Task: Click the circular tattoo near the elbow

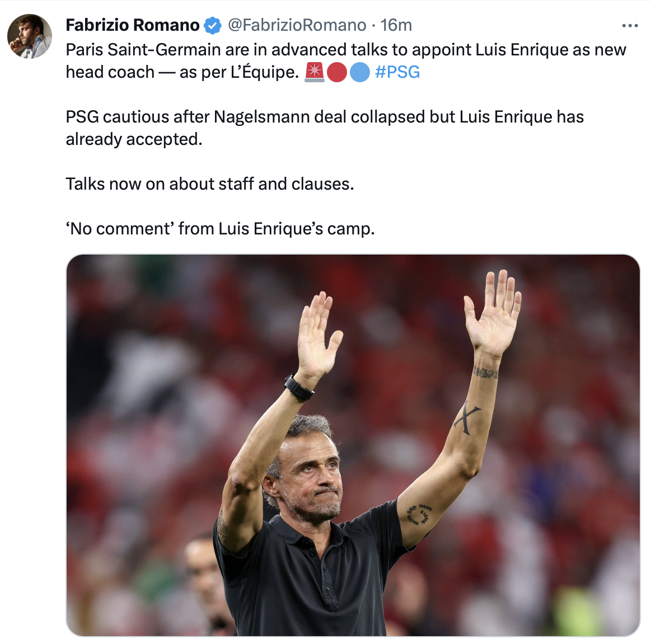Action: [x=419, y=514]
